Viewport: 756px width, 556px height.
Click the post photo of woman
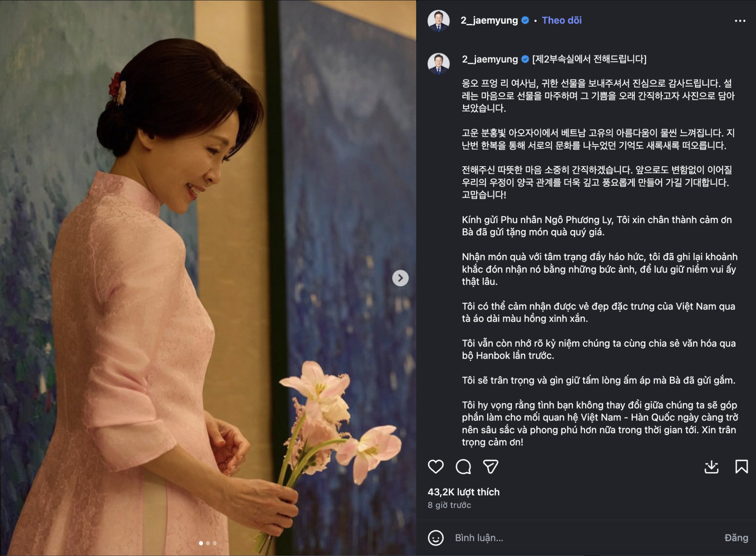click(x=208, y=278)
